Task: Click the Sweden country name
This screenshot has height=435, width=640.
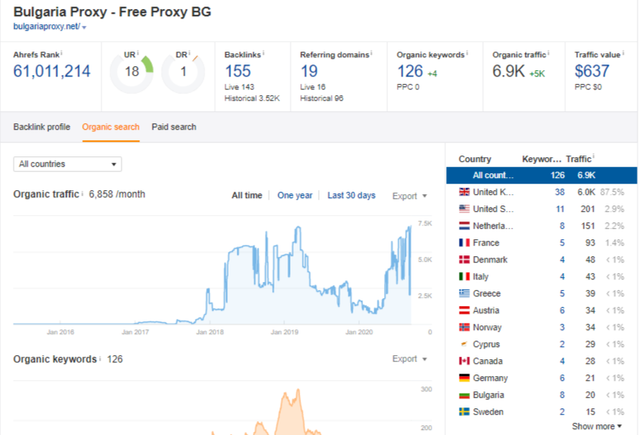Action: 488,412
